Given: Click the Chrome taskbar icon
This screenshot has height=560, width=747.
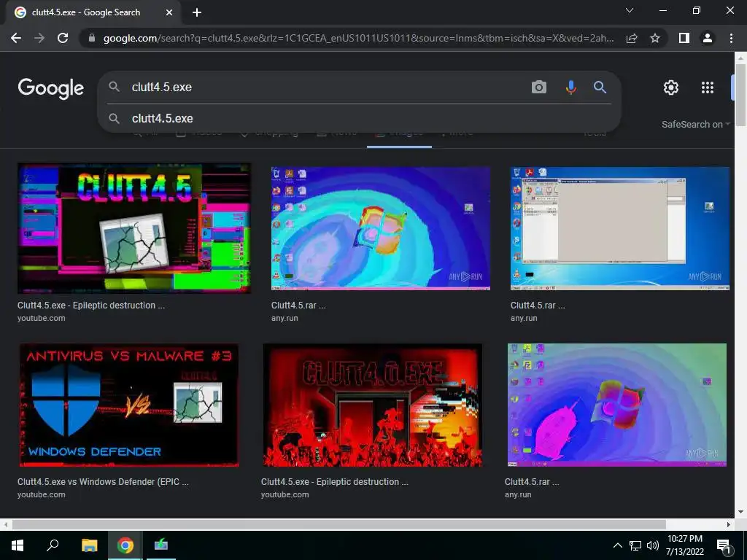Looking at the screenshot, I should (125, 545).
